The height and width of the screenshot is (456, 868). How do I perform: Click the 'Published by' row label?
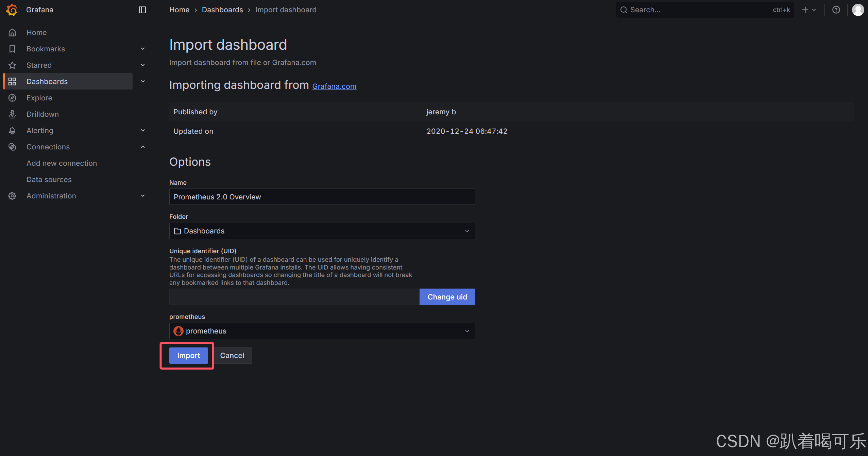[195, 112]
